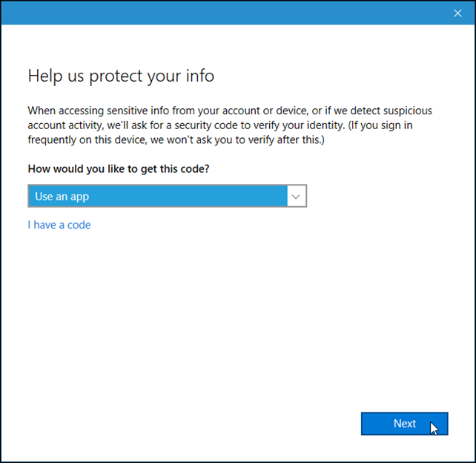Choose the link for already having a code

(59, 225)
